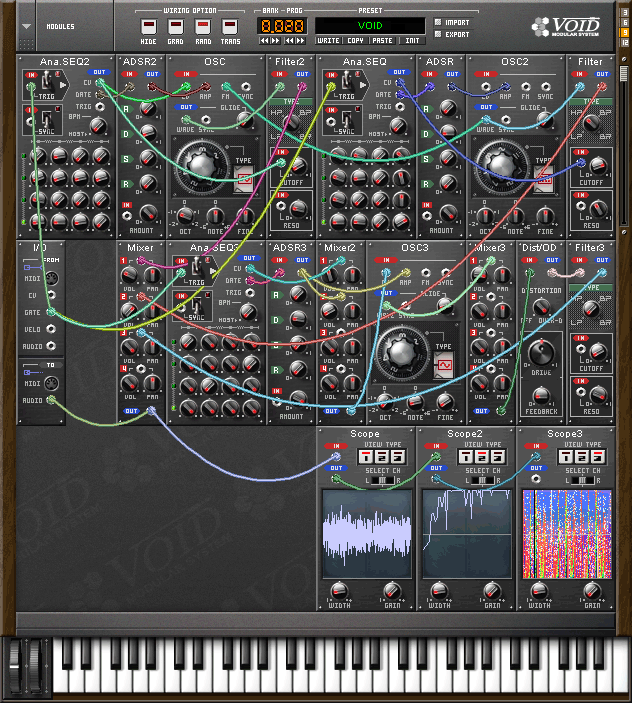Switch to rack size tab 12
Viewport: 632px width, 703px height.
pos(625,42)
